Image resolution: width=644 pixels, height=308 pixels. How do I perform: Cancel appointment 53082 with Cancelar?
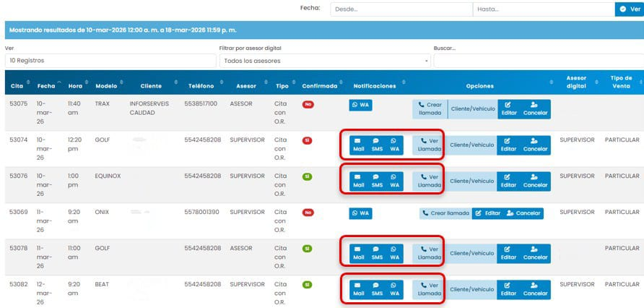(535, 289)
